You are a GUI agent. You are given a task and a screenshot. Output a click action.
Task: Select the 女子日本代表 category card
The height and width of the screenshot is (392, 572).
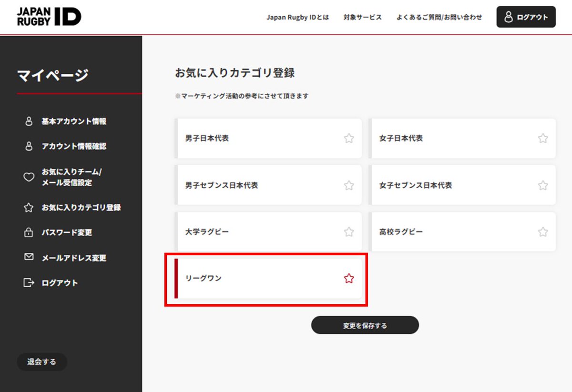click(462, 139)
